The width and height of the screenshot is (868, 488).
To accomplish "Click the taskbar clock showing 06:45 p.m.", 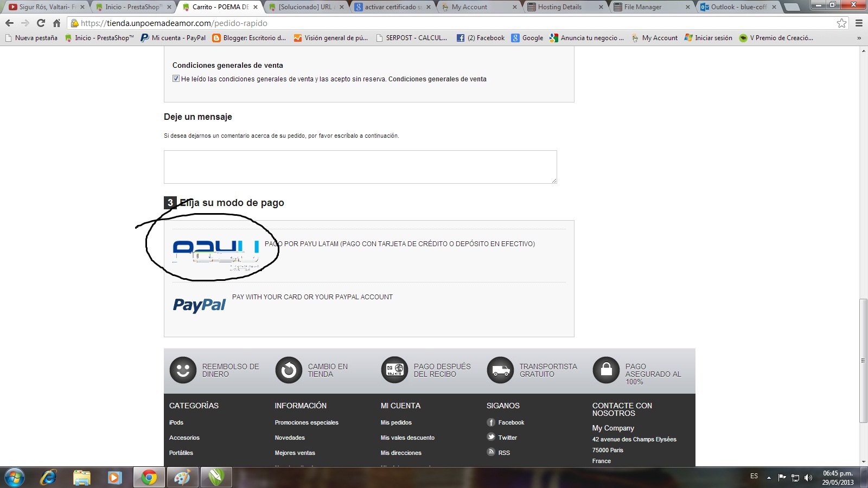I will (838, 478).
